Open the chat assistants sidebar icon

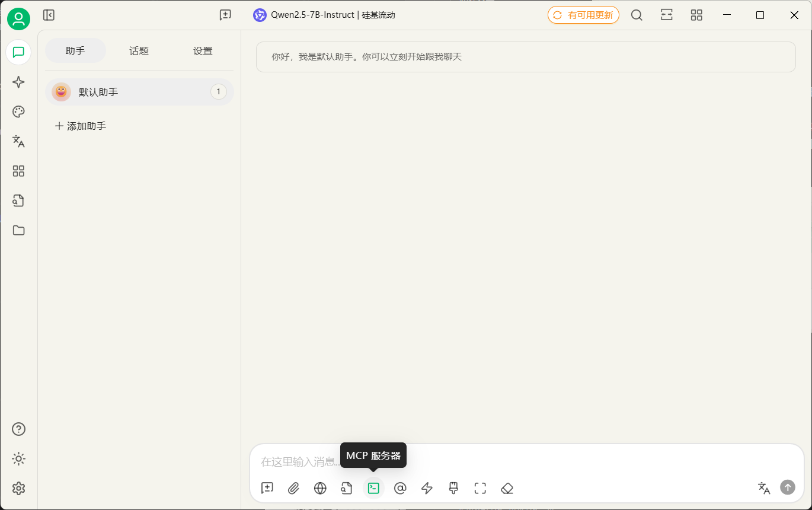pyautogui.click(x=18, y=52)
